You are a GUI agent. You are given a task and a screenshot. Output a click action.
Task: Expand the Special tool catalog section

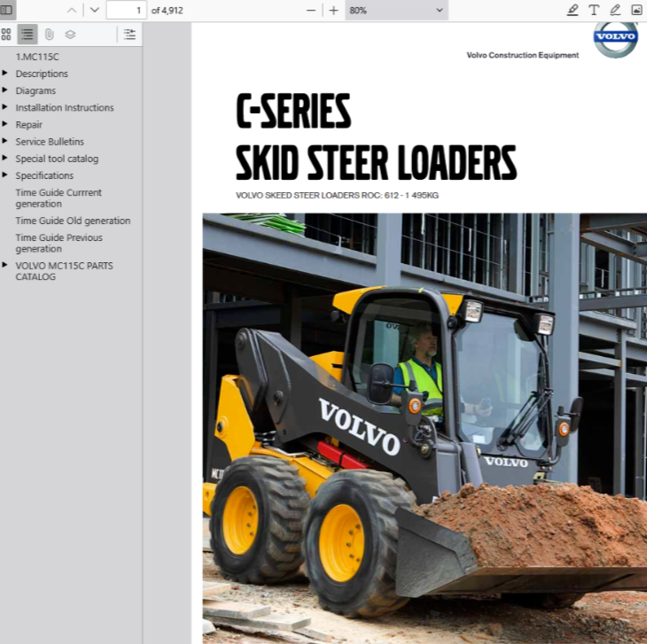[x=5, y=158]
